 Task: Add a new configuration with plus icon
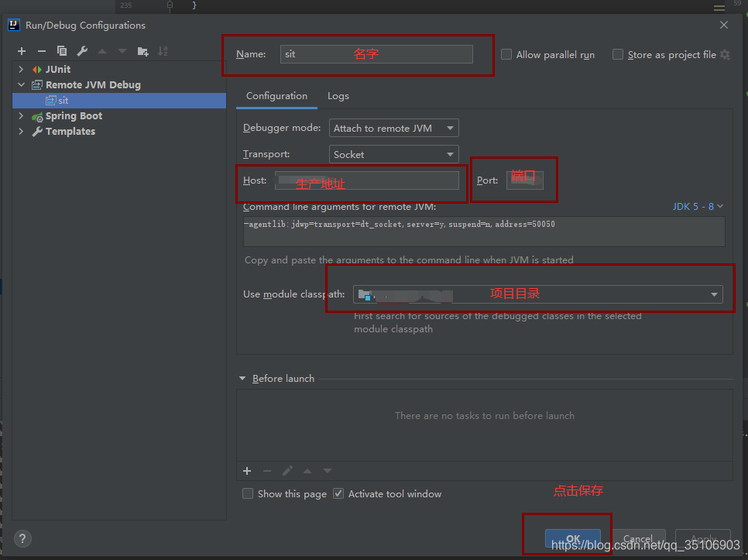click(22, 51)
